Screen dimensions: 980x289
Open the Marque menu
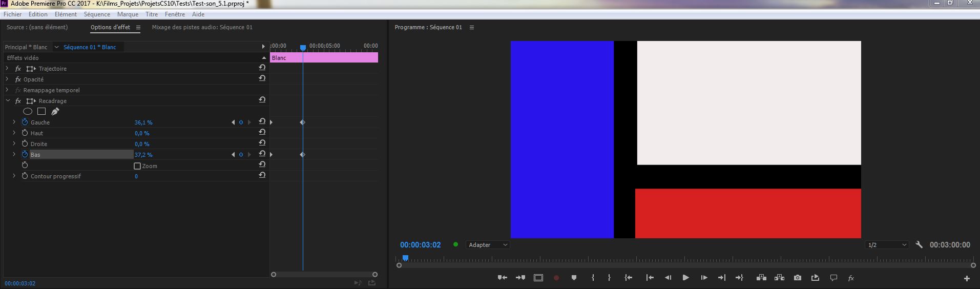(x=128, y=14)
